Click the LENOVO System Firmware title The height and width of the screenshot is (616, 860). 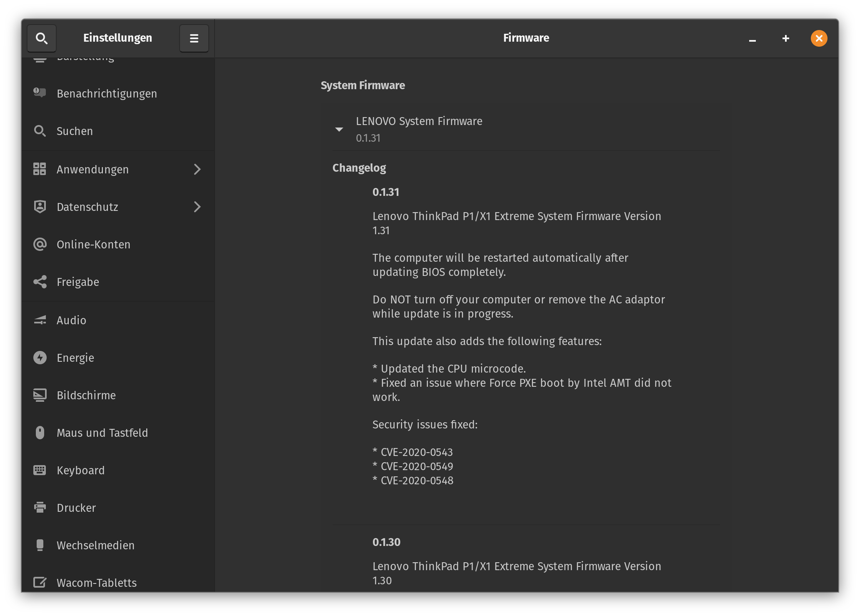coord(419,121)
